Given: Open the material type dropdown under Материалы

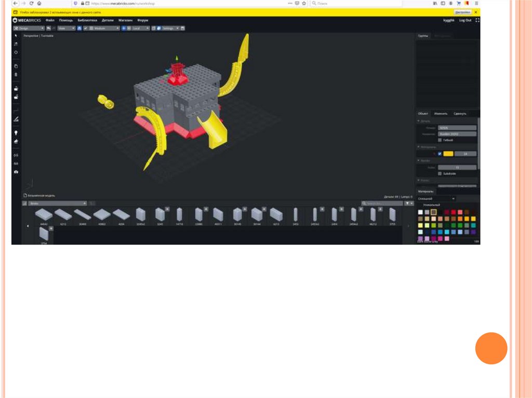Looking at the screenshot, I should (x=436, y=199).
